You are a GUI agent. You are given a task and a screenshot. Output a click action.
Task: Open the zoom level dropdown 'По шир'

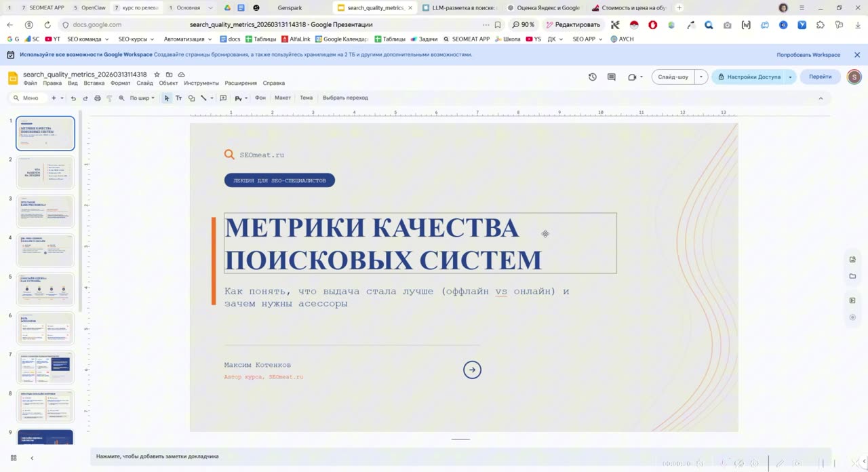[x=142, y=98]
